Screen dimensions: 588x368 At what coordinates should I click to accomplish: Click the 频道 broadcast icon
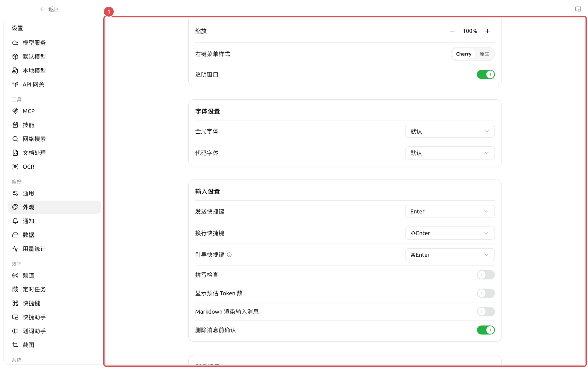[x=15, y=275]
